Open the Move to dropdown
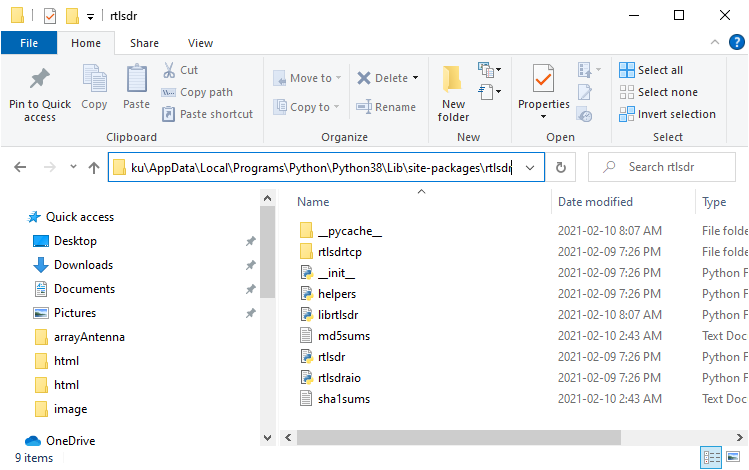The image size is (749, 470). click(x=307, y=78)
